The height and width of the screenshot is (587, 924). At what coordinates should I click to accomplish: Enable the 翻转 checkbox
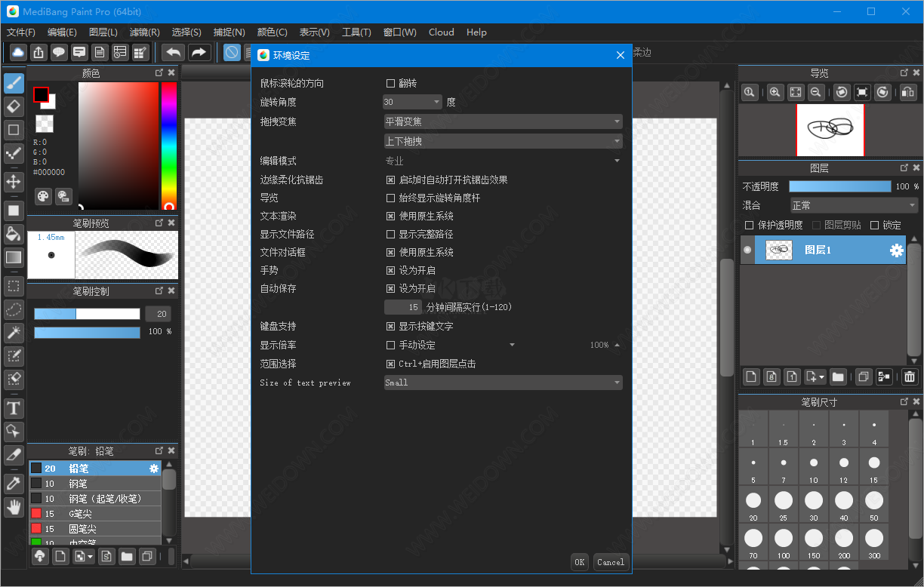[390, 83]
